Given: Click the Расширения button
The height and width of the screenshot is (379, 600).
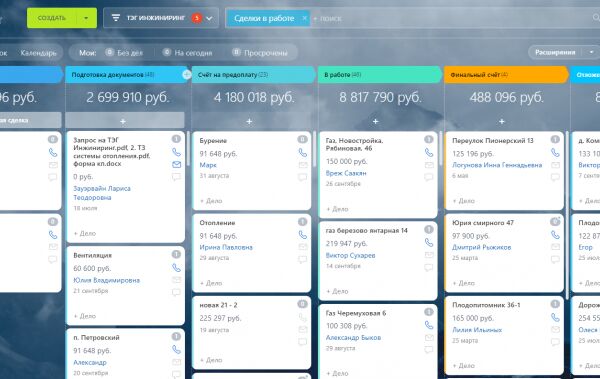Looking at the screenshot, I should point(555,52).
